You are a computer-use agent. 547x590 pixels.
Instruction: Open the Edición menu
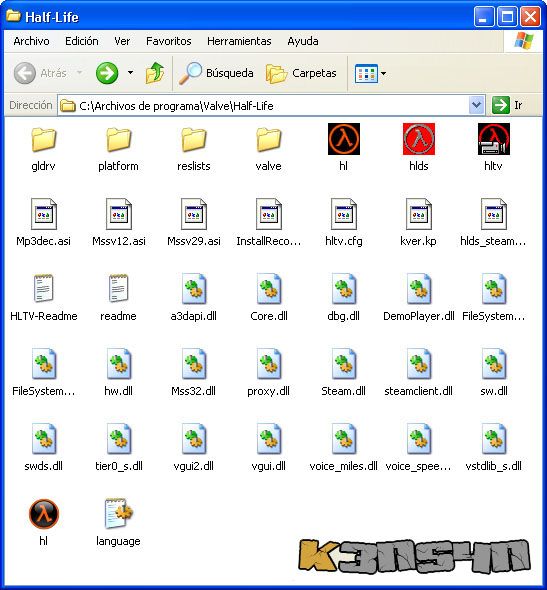82,41
